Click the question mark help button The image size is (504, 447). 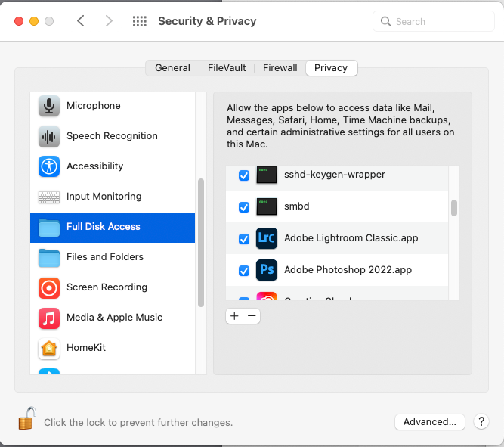481,421
